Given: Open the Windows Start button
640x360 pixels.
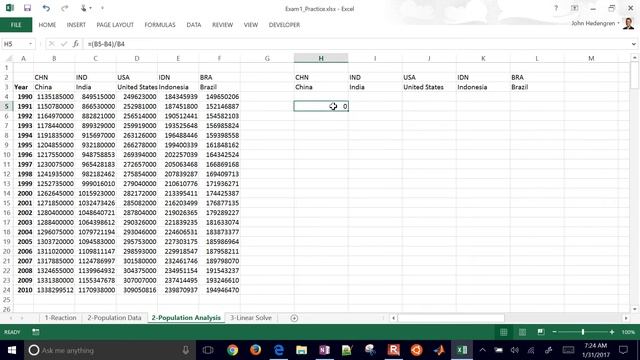Looking at the screenshot, I should [x=12, y=350].
